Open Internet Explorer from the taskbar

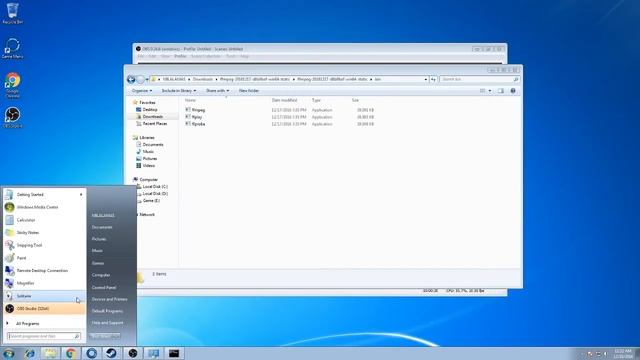29,353
